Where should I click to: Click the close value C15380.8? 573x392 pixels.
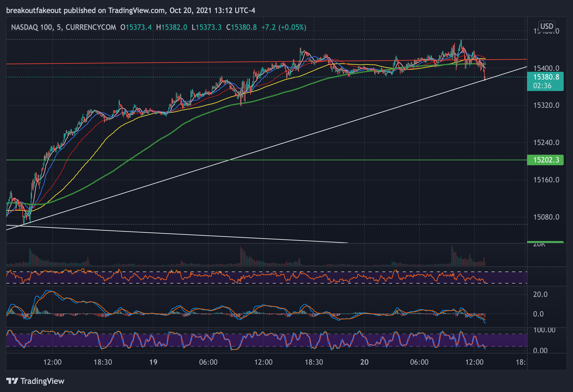241,27
